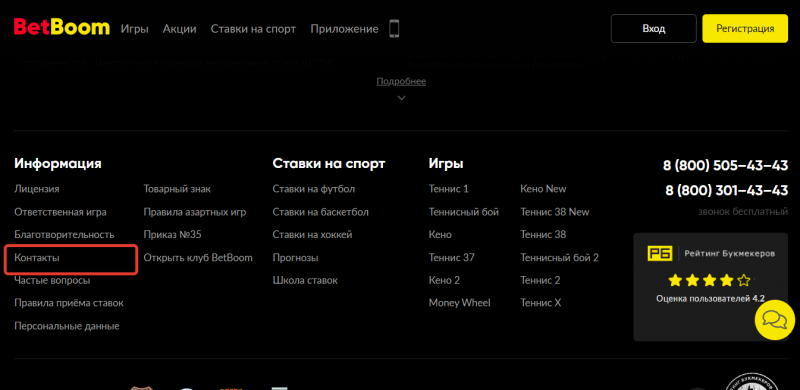Open the Приложение menu item

pyautogui.click(x=344, y=29)
